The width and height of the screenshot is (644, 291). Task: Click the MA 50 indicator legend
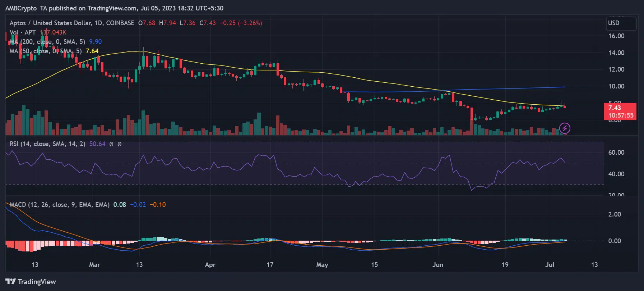(46, 51)
